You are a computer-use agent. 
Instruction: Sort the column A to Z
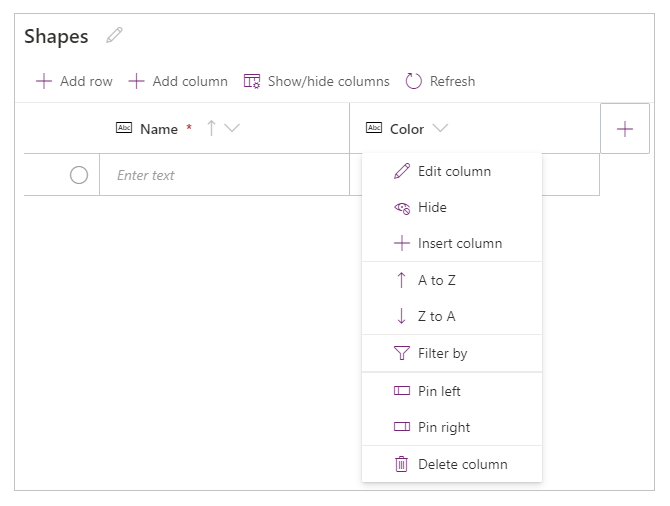click(452, 280)
